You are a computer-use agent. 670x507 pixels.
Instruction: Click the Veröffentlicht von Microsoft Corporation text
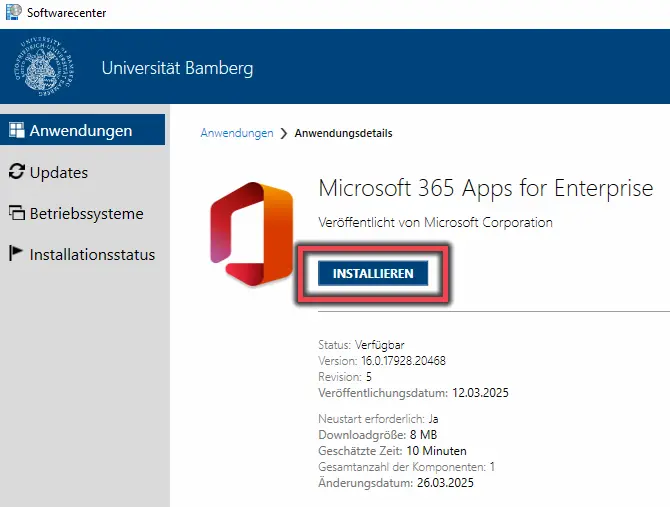pos(435,223)
